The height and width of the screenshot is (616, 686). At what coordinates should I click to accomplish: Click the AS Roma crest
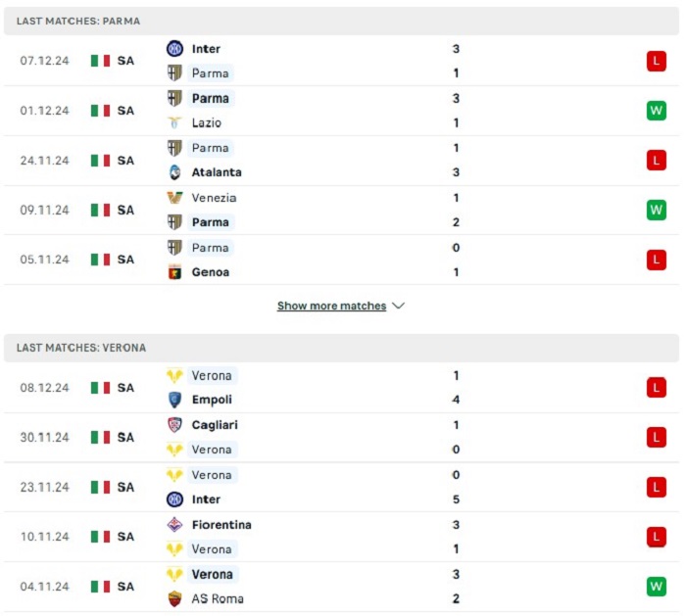coord(175,599)
